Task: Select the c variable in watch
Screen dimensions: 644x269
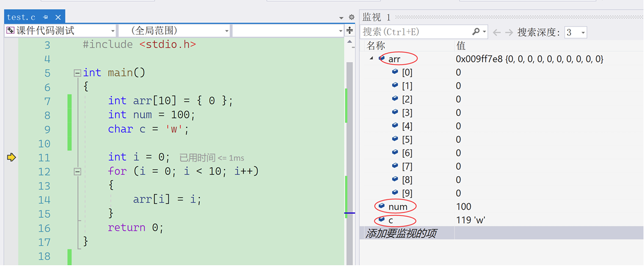Action: tap(390, 220)
